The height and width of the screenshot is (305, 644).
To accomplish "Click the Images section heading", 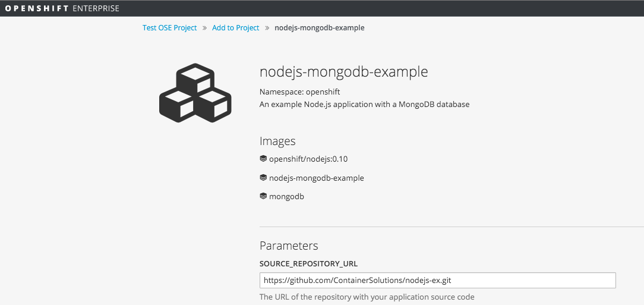I will pyautogui.click(x=277, y=141).
